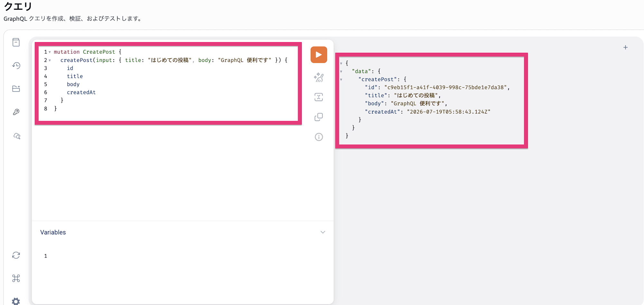Copy the query with the copy icon
Viewport: 644px width, 305px height.
(x=319, y=117)
